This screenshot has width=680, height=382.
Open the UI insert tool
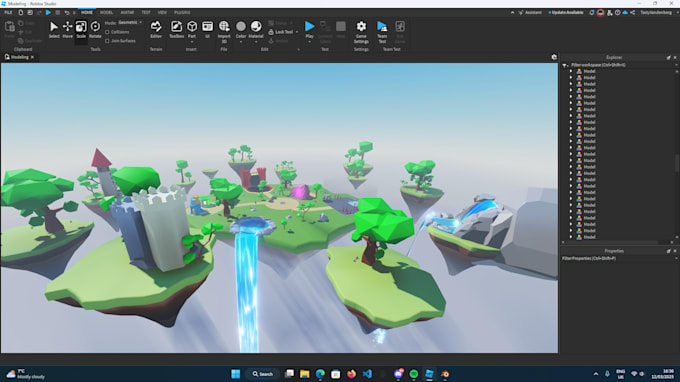(x=207, y=29)
